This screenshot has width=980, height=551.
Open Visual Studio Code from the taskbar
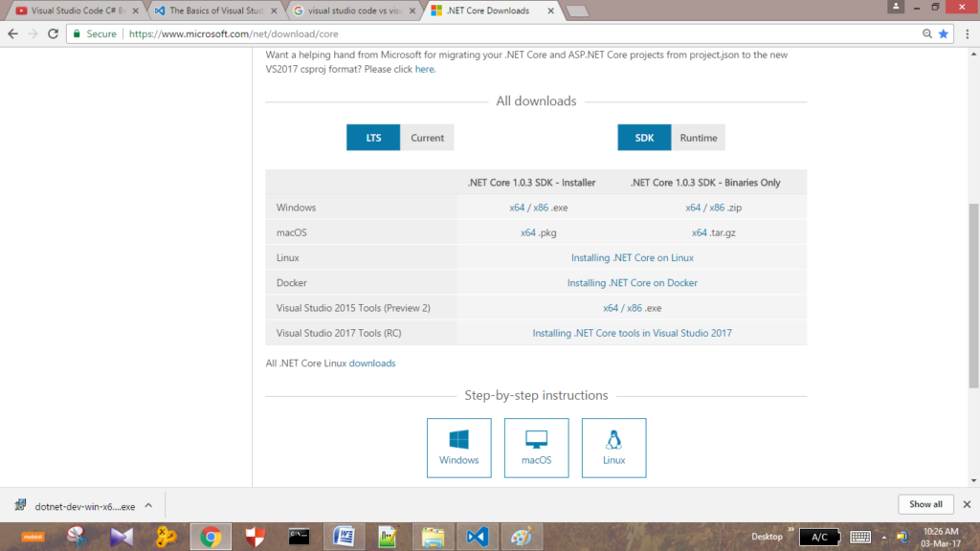pos(478,537)
